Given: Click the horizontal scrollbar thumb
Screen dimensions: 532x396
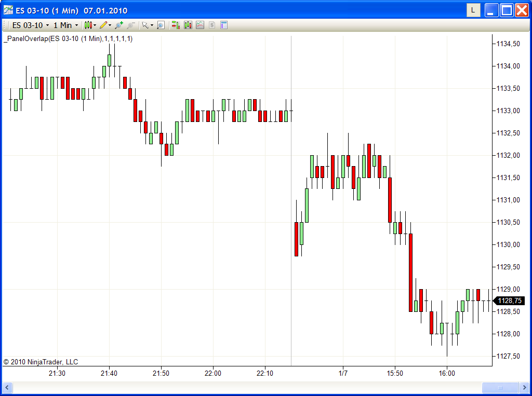Looking at the screenshot, I should click(x=500, y=387).
